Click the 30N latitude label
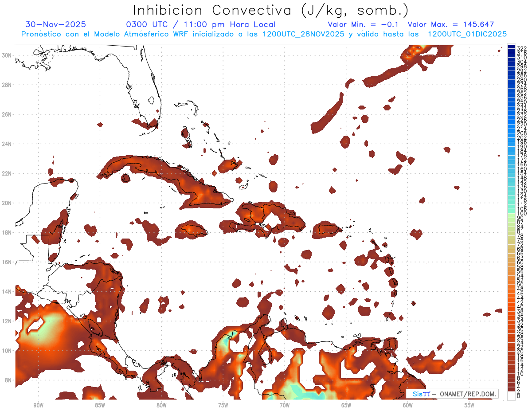 click(7, 55)
